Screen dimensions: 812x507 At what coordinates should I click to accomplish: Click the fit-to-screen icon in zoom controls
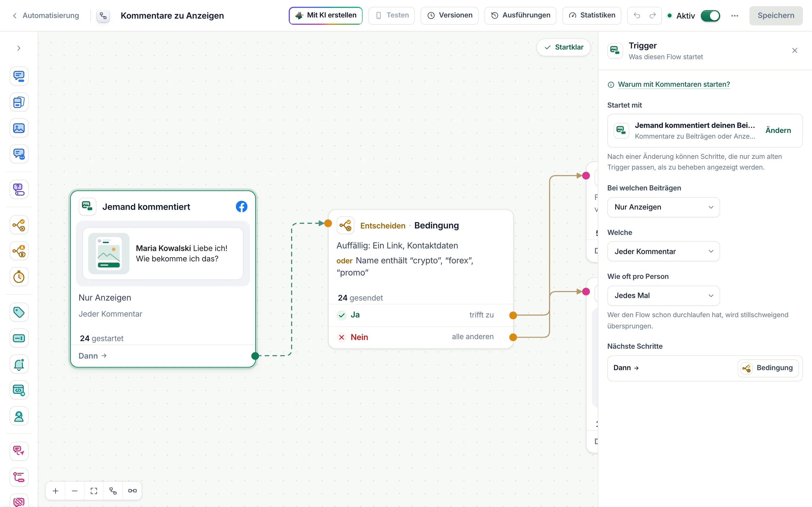(x=94, y=491)
